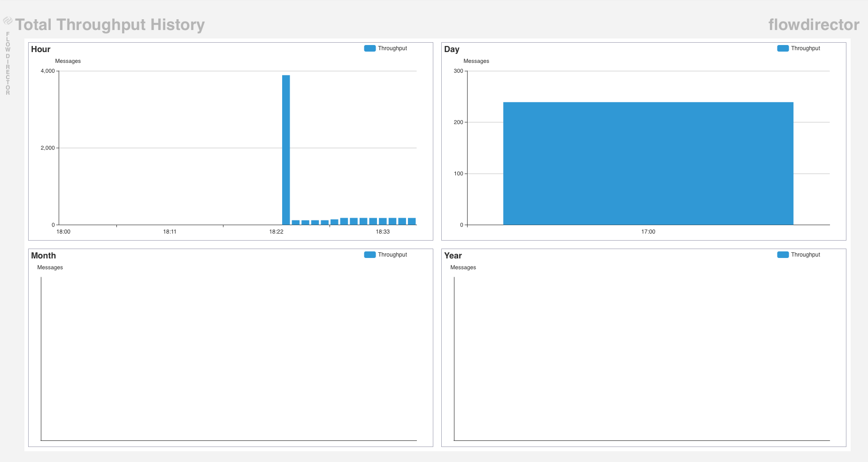This screenshot has width=868, height=462.
Task: Click the 300 value on Day y-axis
Action: (x=458, y=71)
